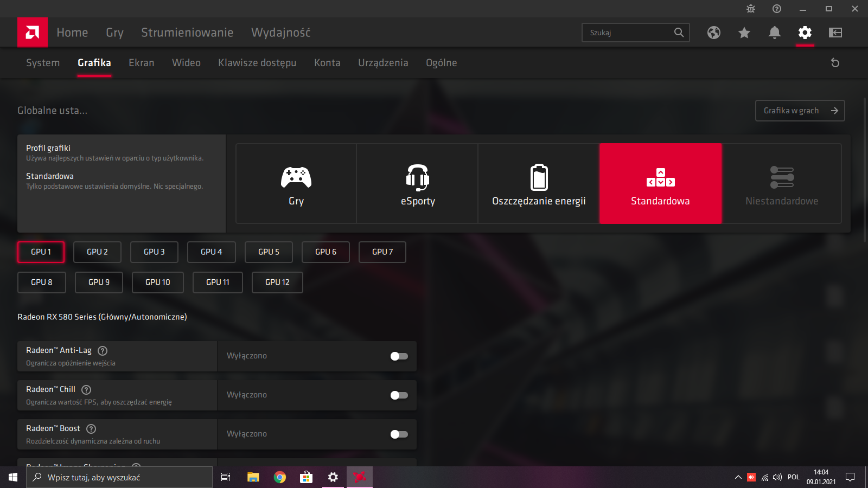
Task: Open the Home tab
Action: [72, 33]
